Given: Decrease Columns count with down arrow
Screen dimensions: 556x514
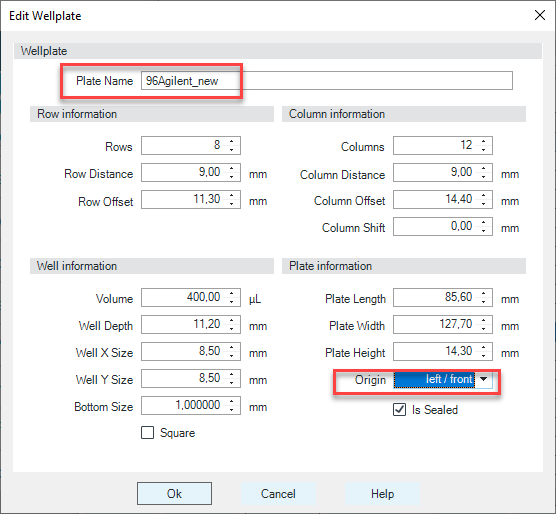Looking at the screenshot, I should (x=484, y=150).
